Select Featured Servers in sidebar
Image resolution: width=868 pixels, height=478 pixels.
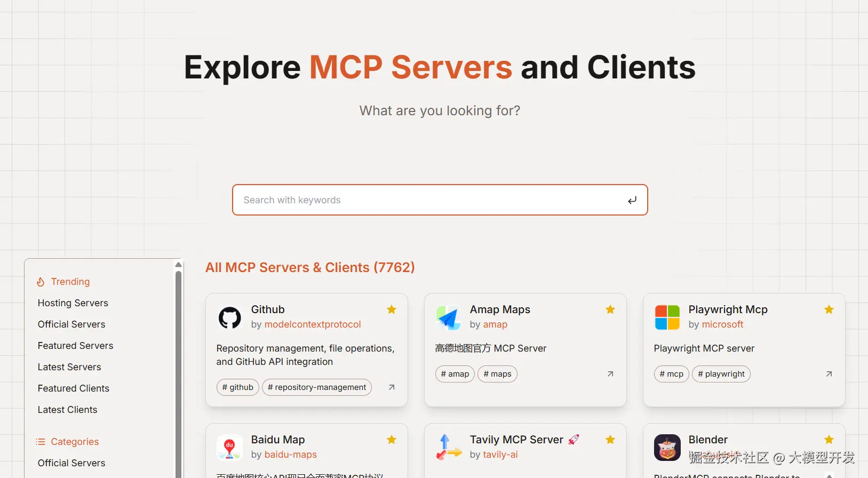tap(75, 346)
